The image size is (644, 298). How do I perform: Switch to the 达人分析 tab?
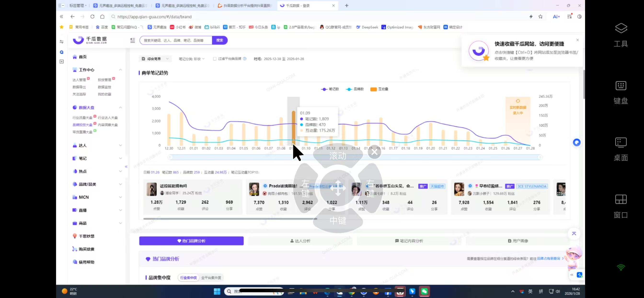click(x=300, y=241)
